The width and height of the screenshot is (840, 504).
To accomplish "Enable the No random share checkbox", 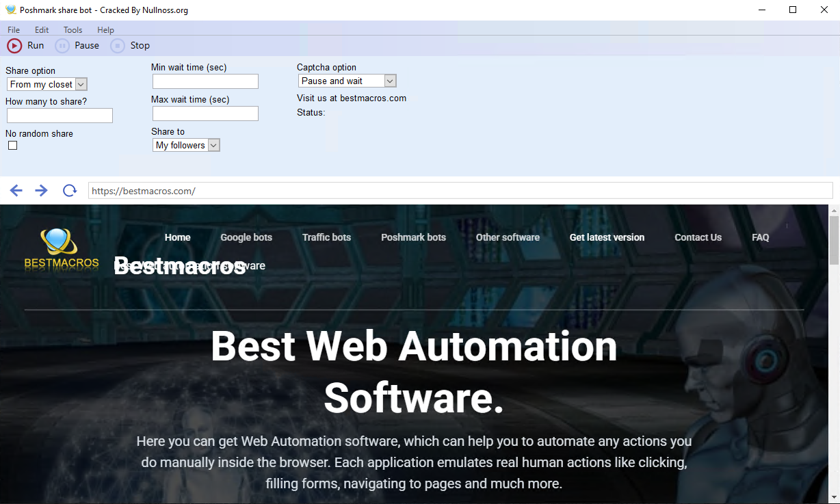I will coord(12,146).
